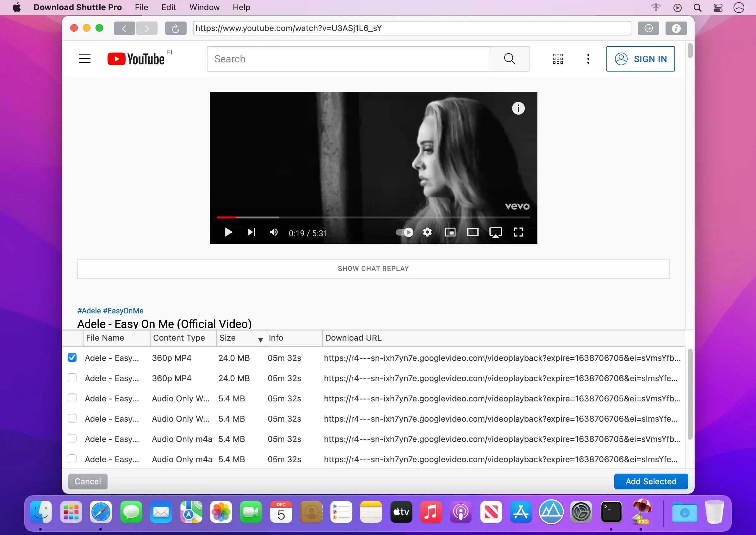Open the info icon in the window toolbar
756x535 pixels.
tap(676, 28)
